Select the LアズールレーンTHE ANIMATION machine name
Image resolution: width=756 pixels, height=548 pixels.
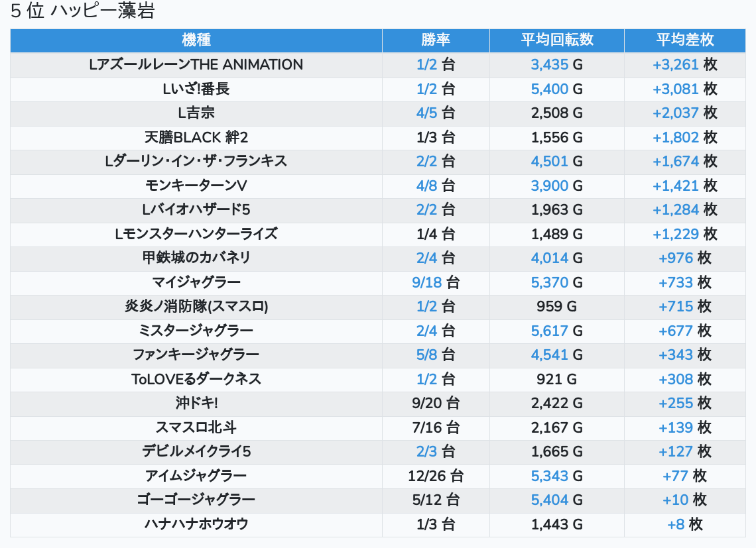(196, 64)
